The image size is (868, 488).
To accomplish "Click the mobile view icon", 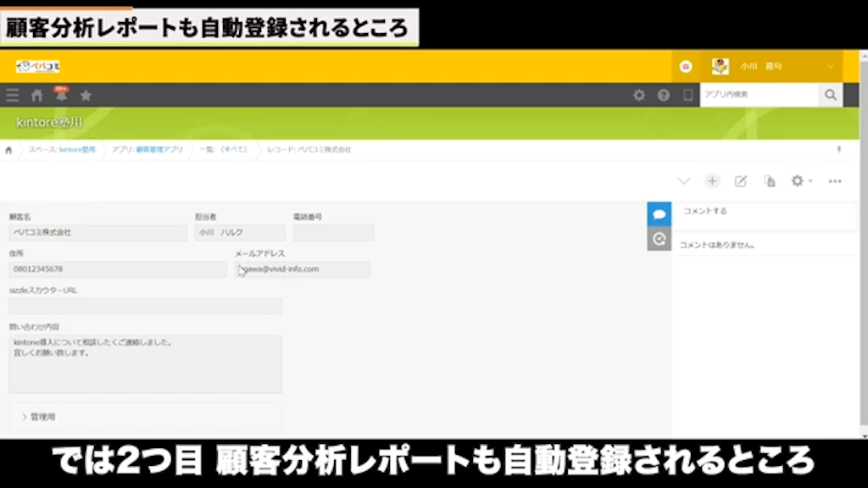I will [x=688, y=96].
